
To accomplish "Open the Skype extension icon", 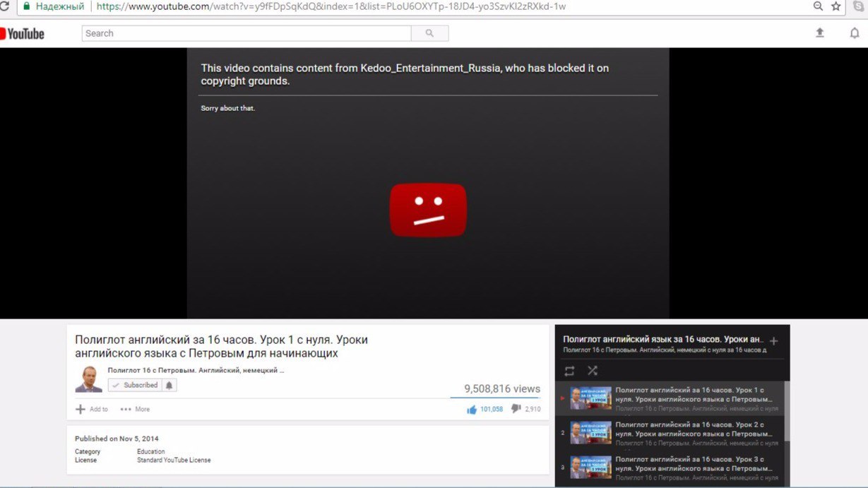I will point(859,6).
